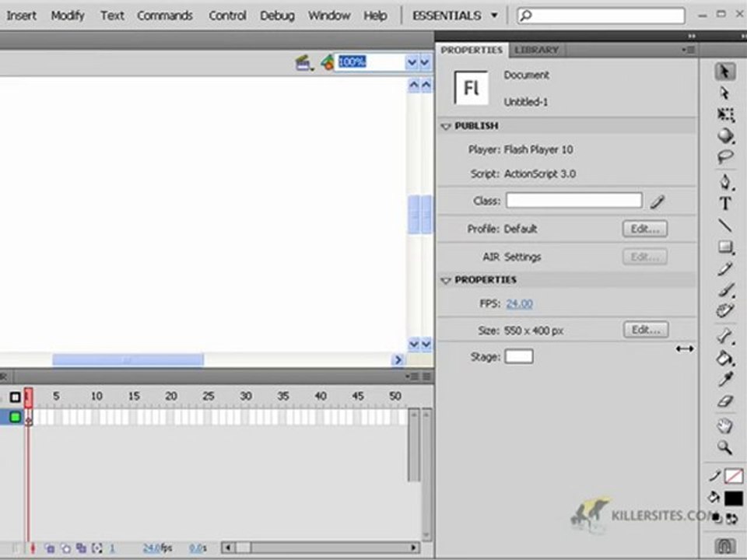The height and width of the screenshot is (560, 747).
Task: Open the Stage background color swatch
Action: point(519,356)
